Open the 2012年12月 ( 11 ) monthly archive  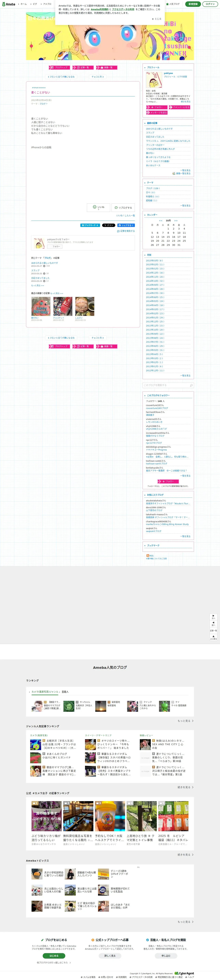pos(155,371)
